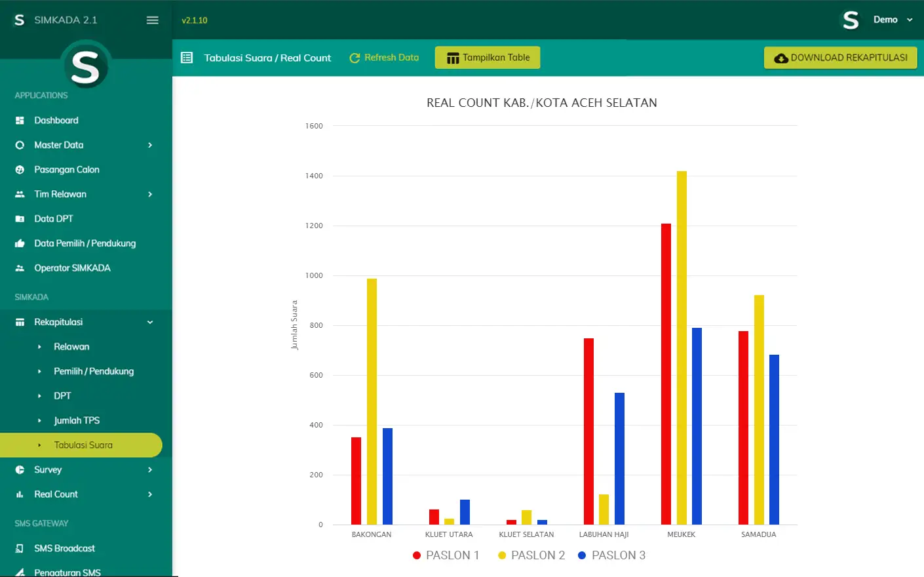The height and width of the screenshot is (577, 924).
Task: Click the SIMKADA S logo in sidebar header
Action: click(20, 20)
